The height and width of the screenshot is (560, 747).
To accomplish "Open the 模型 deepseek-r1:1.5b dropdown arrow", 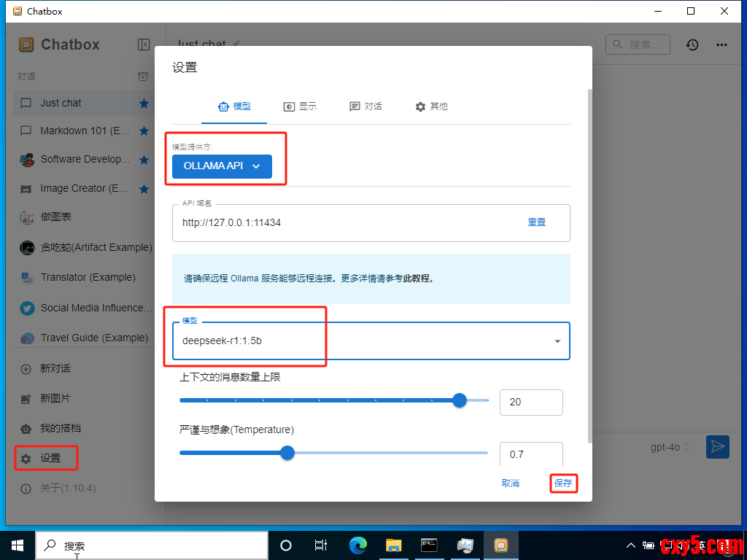I will (557, 341).
